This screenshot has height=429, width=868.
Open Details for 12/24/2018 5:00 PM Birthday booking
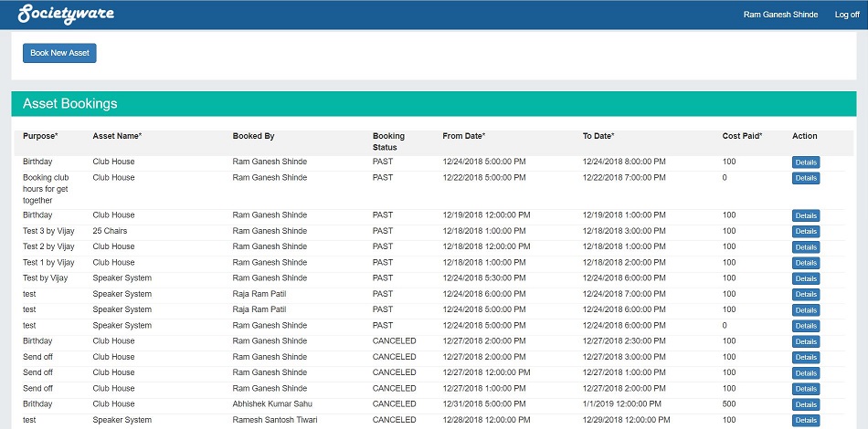pyautogui.click(x=806, y=162)
